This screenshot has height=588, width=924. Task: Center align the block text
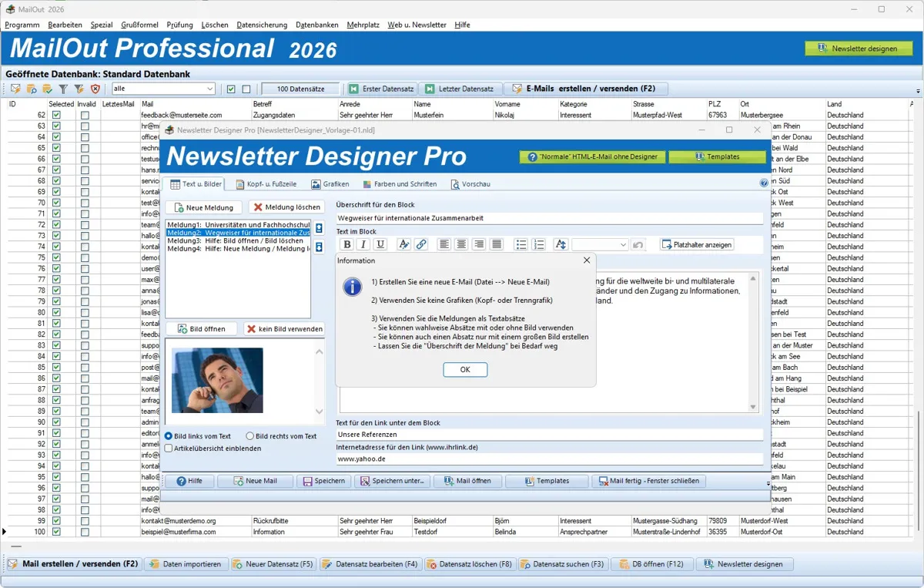tap(461, 244)
